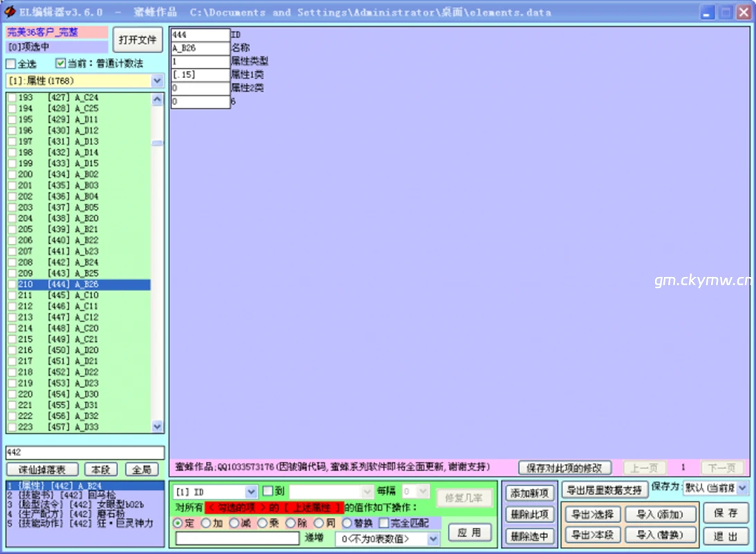
Task: Select the 加 add radio button
Action: [x=206, y=523]
